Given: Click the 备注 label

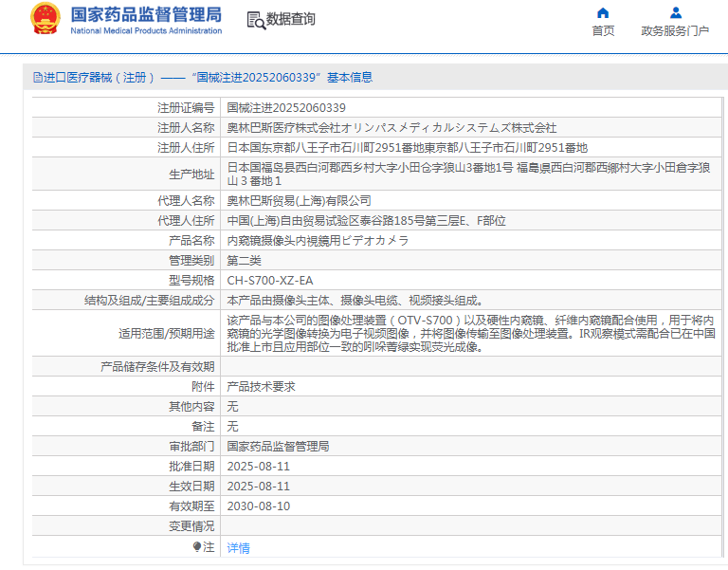Looking at the screenshot, I should (203, 427).
